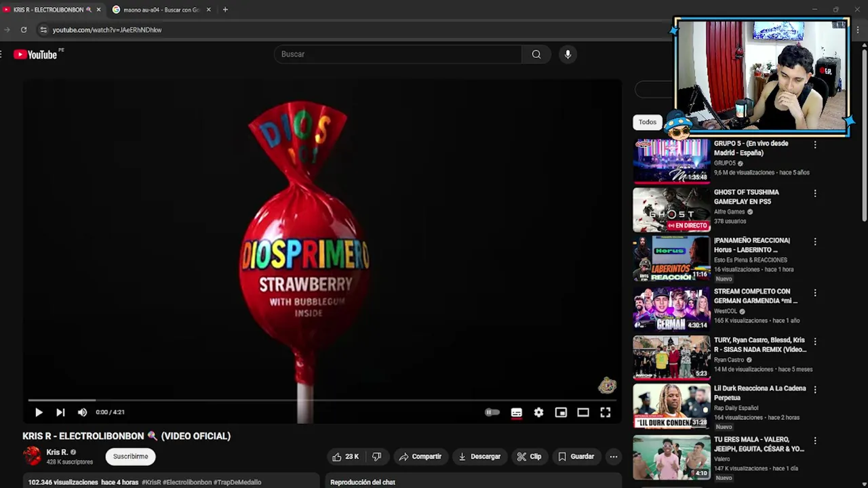Open the player settings gear
This screenshot has width=868, height=488.
tap(538, 412)
